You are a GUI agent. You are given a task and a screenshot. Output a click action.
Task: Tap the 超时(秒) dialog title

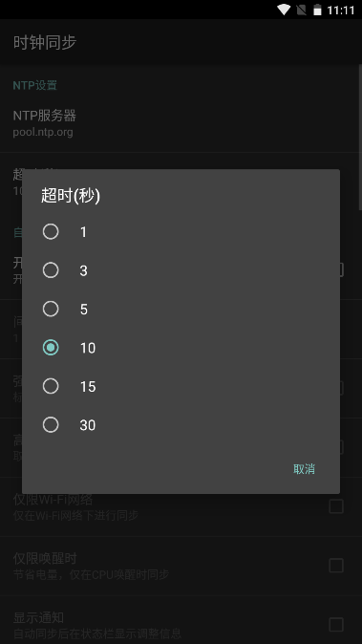click(71, 196)
